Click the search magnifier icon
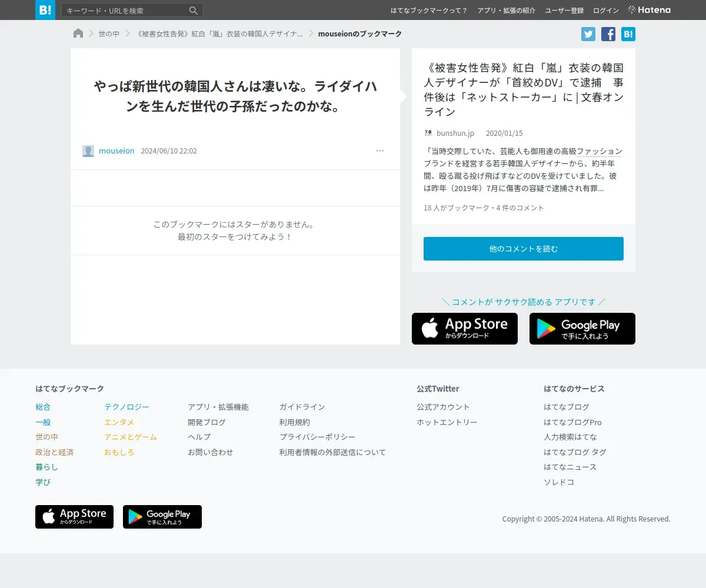This screenshot has width=706, height=588. tap(194, 11)
